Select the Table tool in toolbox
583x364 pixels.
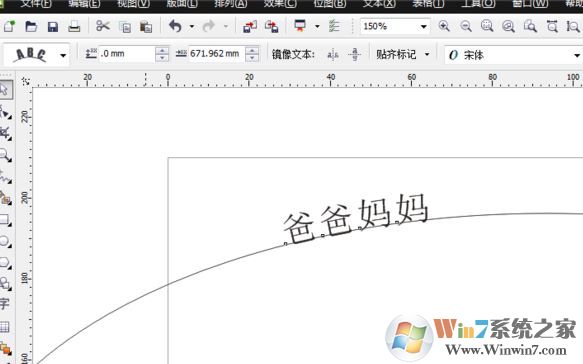coord(4,327)
